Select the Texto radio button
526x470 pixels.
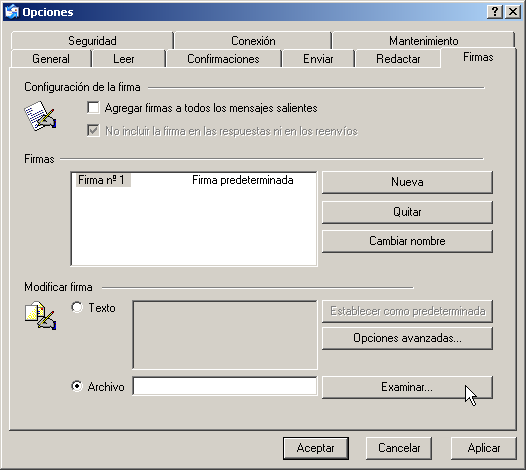point(77,307)
